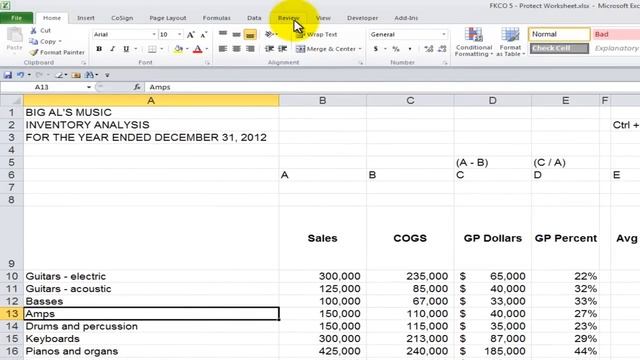The height and width of the screenshot is (360, 640).
Task: Align text right
Action: (250, 49)
